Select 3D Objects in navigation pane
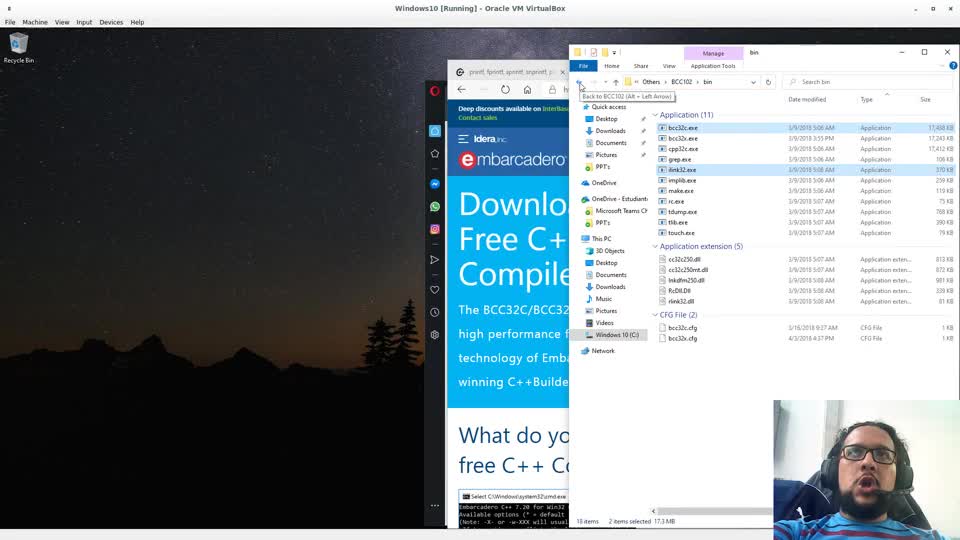This screenshot has height=540, width=960. click(610, 251)
